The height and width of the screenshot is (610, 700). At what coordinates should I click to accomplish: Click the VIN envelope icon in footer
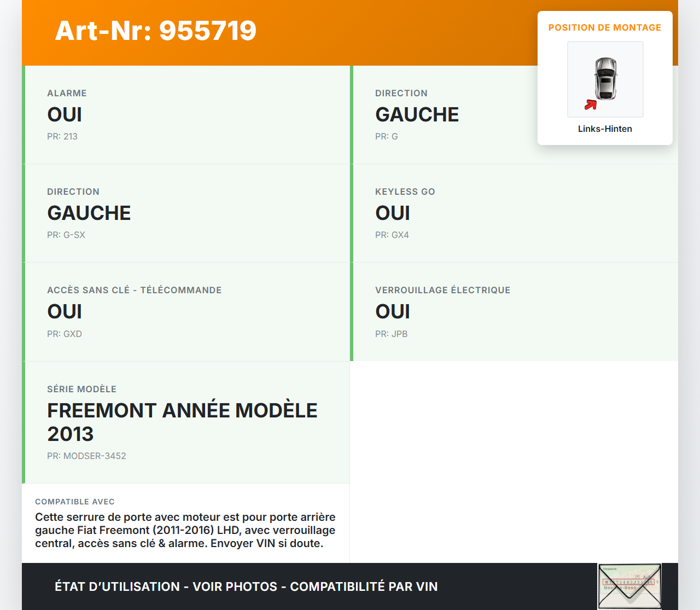(x=629, y=586)
